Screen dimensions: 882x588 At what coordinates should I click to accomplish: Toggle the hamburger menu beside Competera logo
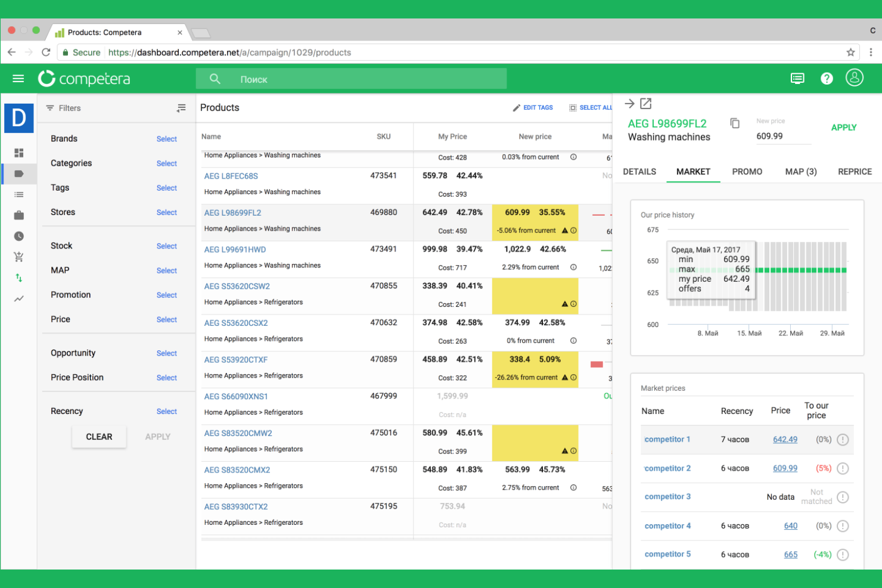point(18,78)
